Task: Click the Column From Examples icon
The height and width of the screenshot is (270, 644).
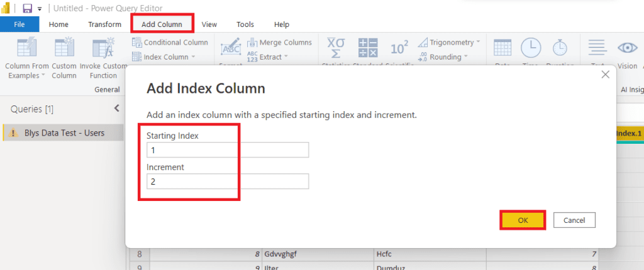Action: point(26,47)
